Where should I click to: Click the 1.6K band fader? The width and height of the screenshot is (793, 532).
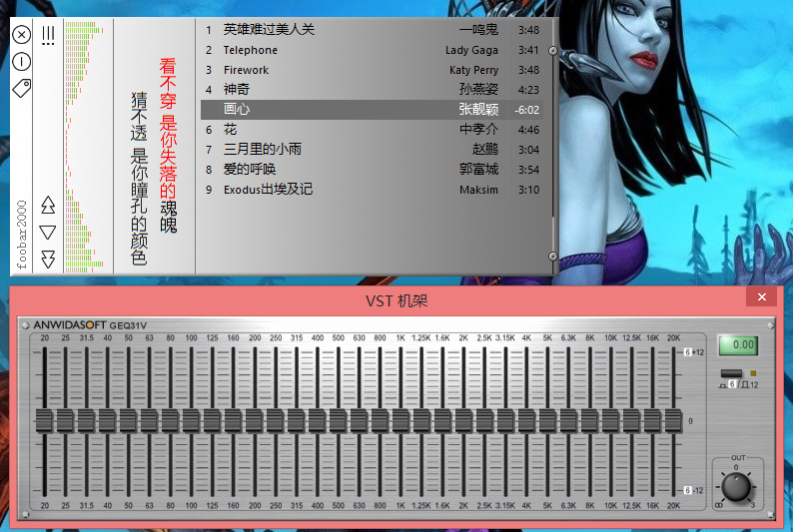pos(442,421)
